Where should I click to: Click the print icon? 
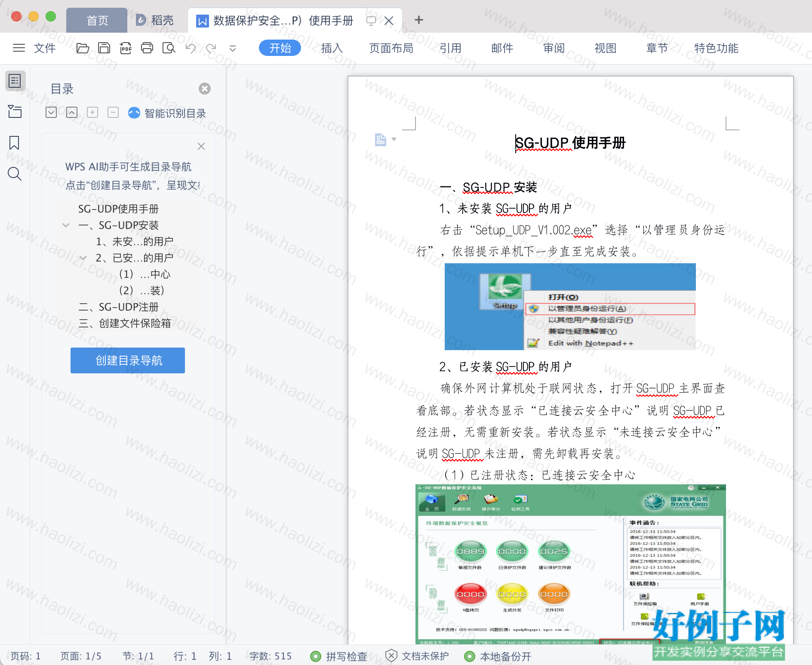tap(147, 48)
